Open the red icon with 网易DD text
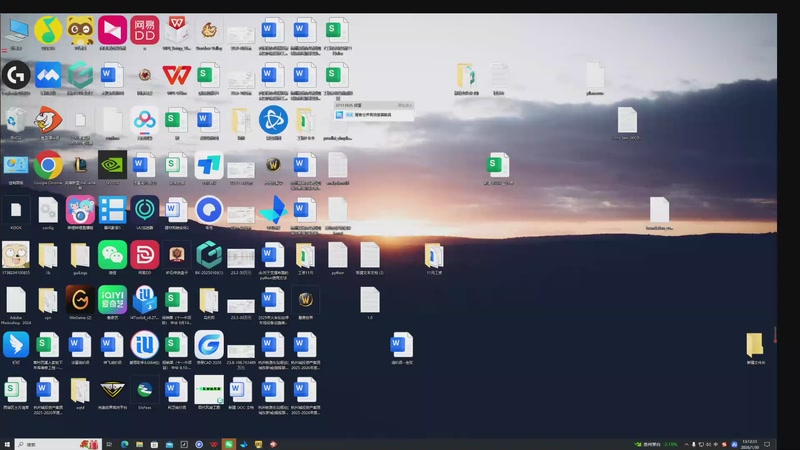Image resolution: width=800 pixels, height=450 pixels. 144,32
